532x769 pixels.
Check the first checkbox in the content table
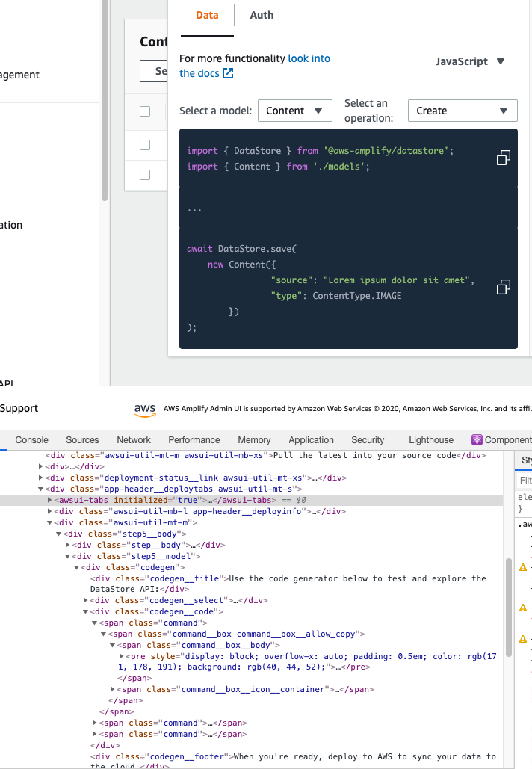[x=145, y=111]
